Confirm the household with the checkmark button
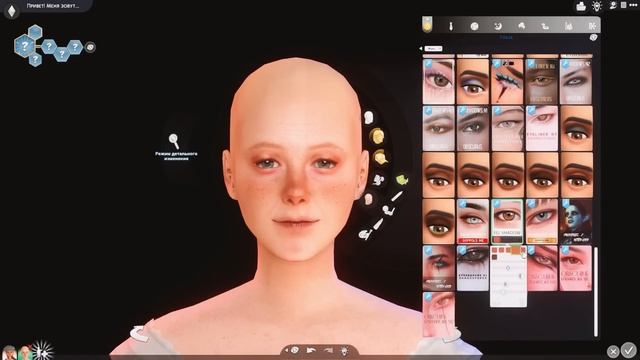Viewport: 640px width, 360px height. pyautogui.click(x=629, y=350)
